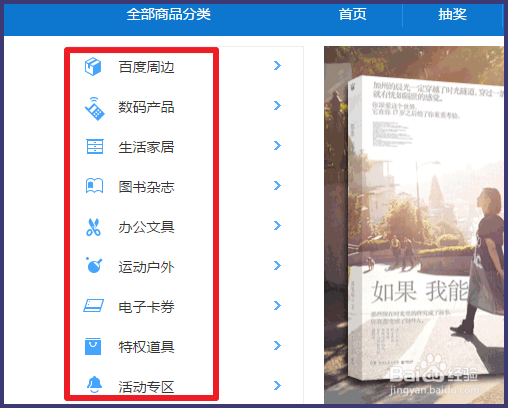This screenshot has width=508, height=408.
Task: Click the 百度周边 box icon
Action: tap(93, 67)
